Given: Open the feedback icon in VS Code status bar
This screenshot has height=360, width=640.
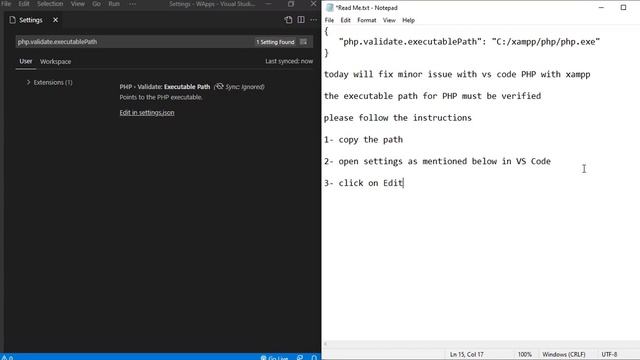Looking at the screenshot, I should [300, 358].
